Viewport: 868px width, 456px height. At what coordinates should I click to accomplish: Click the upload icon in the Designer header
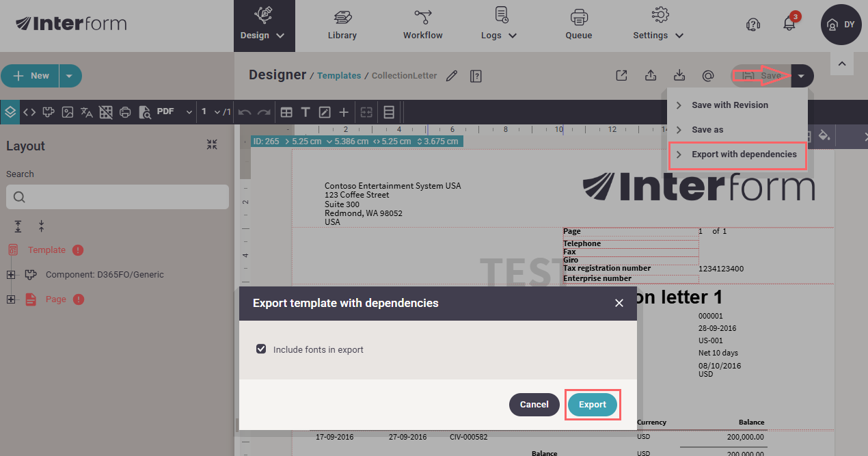coord(651,76)
